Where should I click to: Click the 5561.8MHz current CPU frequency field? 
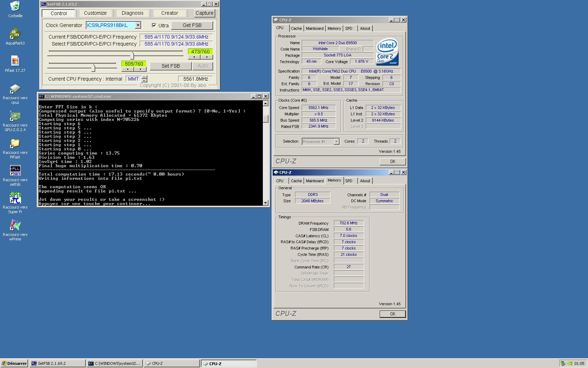tap(196, 79)
